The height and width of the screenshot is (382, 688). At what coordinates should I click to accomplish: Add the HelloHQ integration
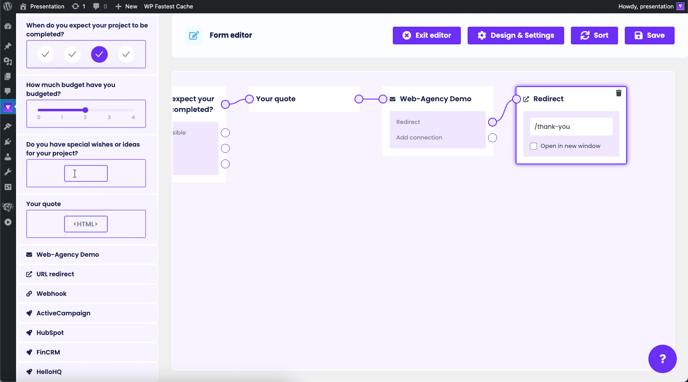pos(87,372)
